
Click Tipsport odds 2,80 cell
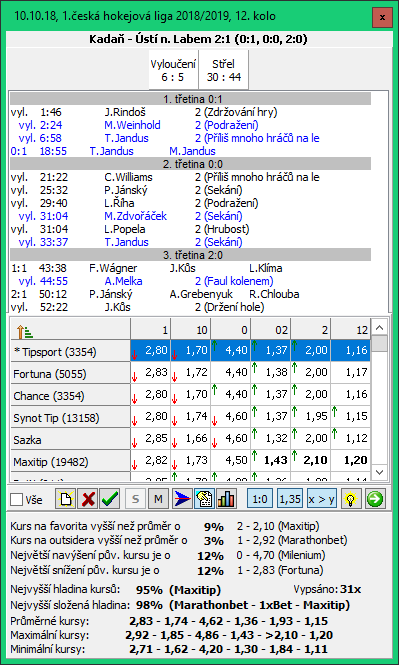tap(150, 351)
